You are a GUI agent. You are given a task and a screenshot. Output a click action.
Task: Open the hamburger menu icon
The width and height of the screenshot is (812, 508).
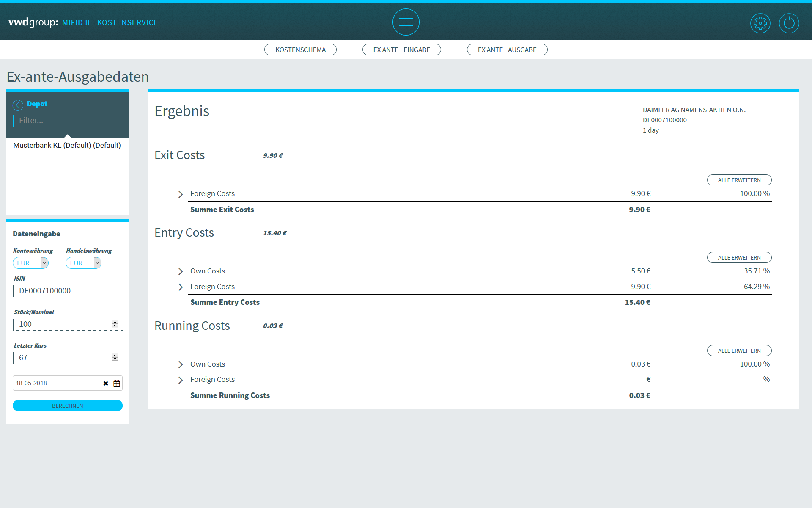(x=406, y=22)
